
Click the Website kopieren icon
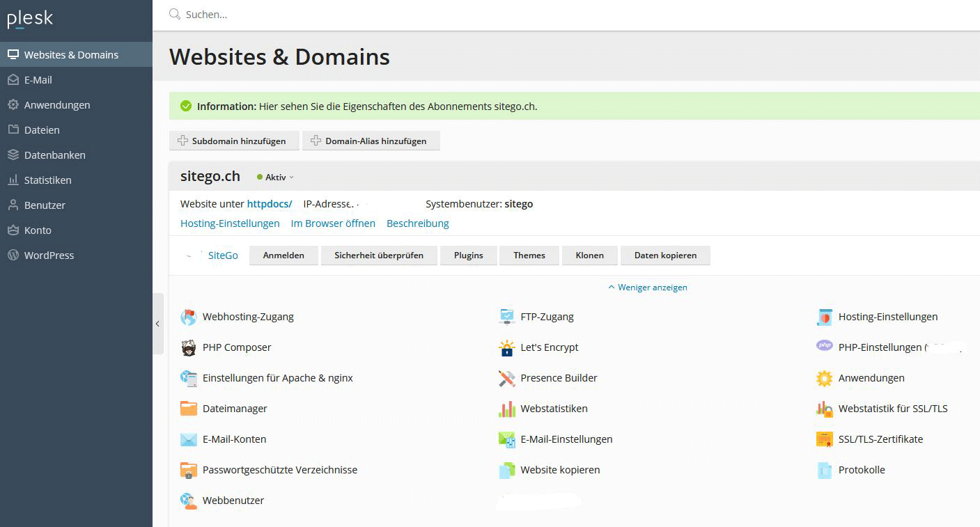tap(507, 470)
